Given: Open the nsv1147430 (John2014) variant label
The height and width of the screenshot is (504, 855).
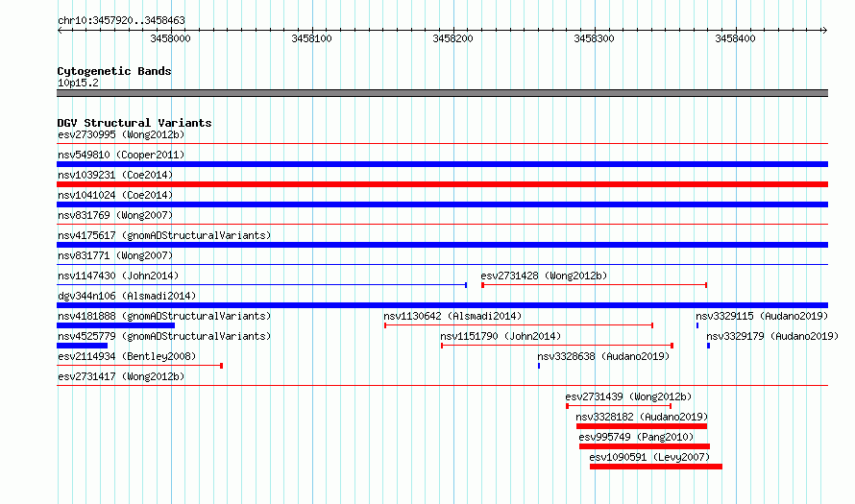Looking at the screenshot, I should [x=118, y=276].
